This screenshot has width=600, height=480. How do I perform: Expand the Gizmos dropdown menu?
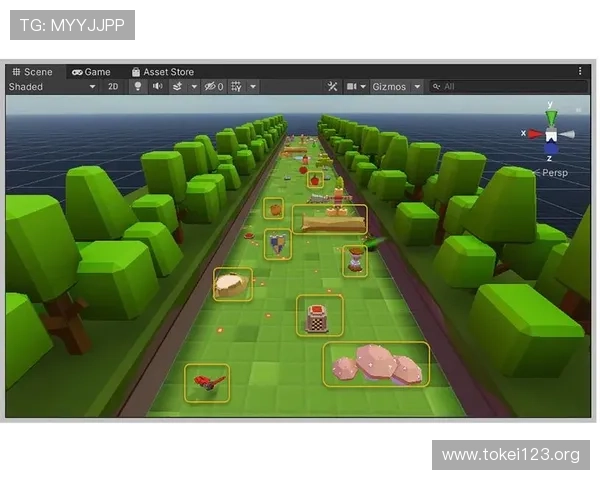click(396, 87)
